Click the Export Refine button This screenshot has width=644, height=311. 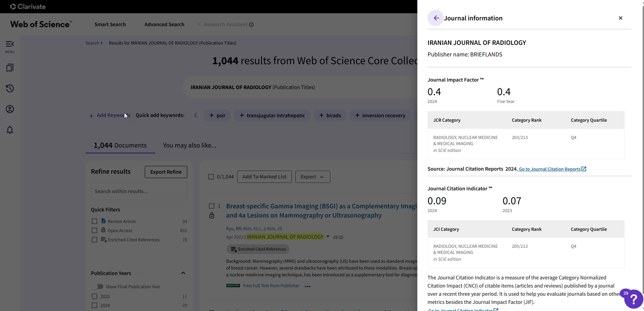coord(166,172)
